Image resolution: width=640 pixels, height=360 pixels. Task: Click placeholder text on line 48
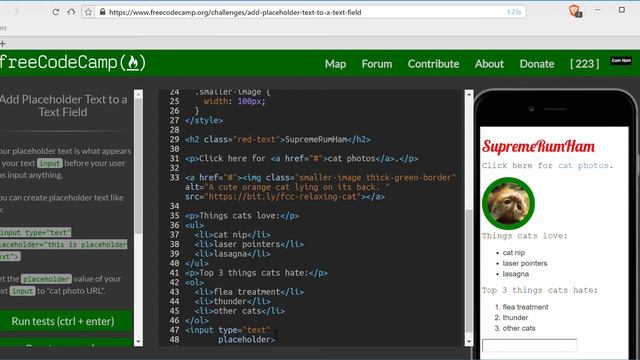click(247, 340)
